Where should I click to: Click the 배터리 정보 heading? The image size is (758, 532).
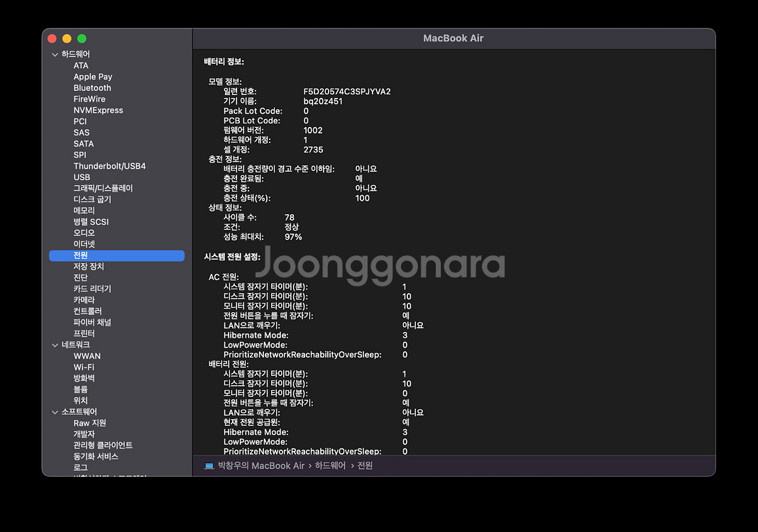pos(224,62)
